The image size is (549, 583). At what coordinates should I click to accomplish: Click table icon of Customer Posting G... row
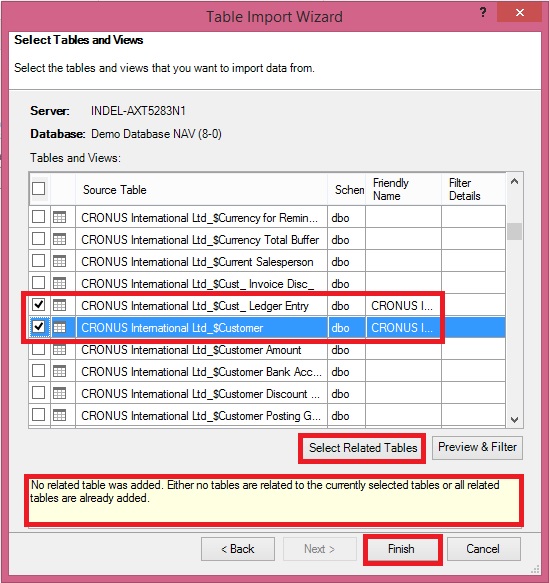pyautogui.click(x=59, y=415)
